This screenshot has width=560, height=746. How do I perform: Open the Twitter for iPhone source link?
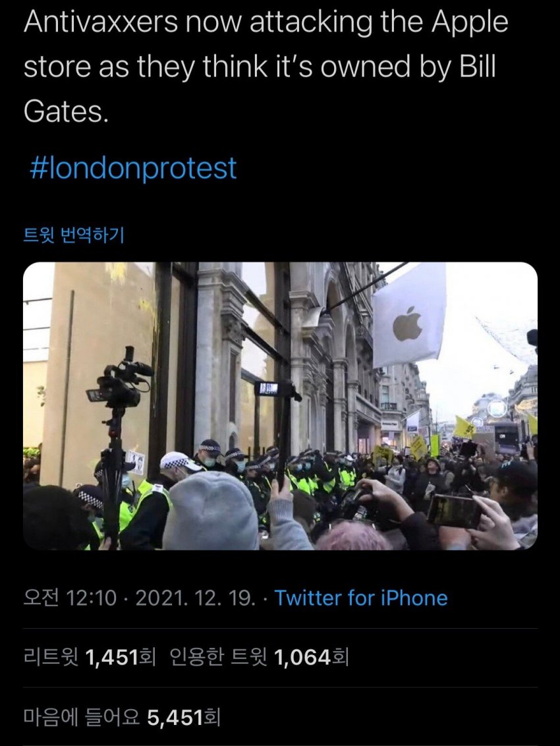361,598
